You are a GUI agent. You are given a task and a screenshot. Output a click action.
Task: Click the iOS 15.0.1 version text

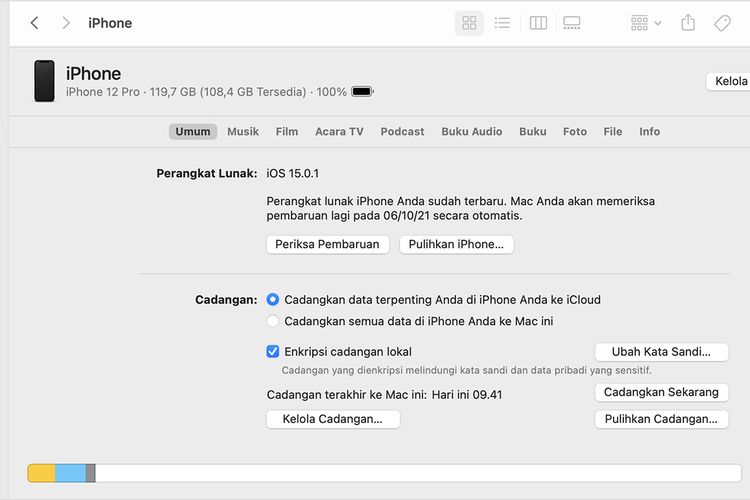point(293,173)
